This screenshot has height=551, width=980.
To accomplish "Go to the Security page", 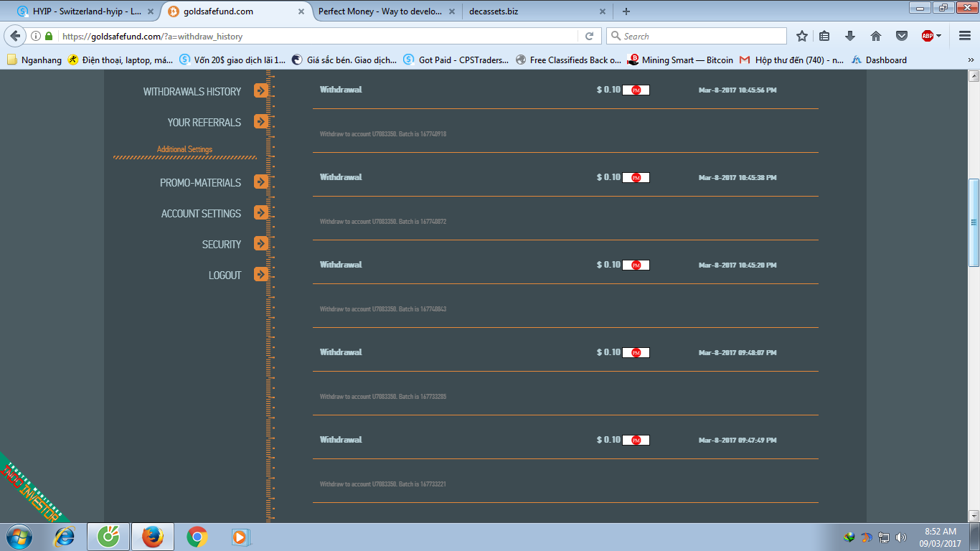I will point(222,245).
